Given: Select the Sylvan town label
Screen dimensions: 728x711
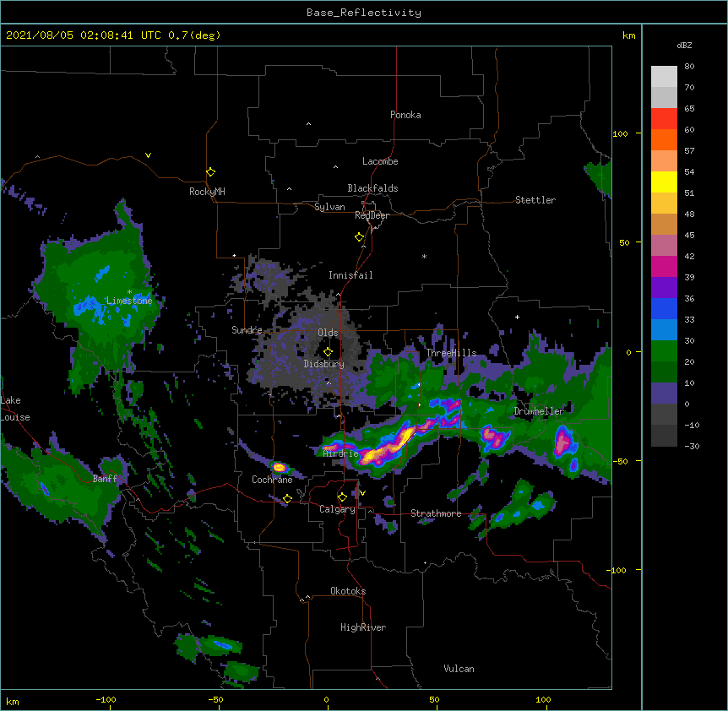Looking at the screenshot, I should point(329,207).
